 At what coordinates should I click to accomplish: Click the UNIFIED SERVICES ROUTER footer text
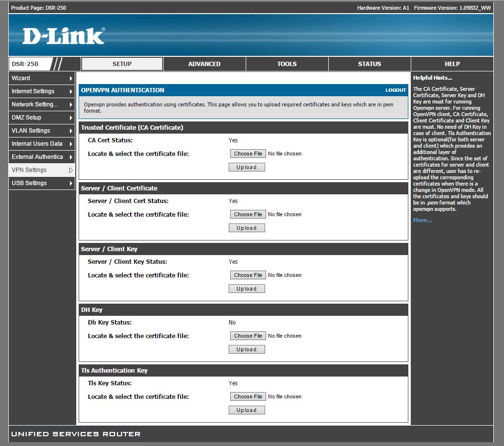pos(76,434)
